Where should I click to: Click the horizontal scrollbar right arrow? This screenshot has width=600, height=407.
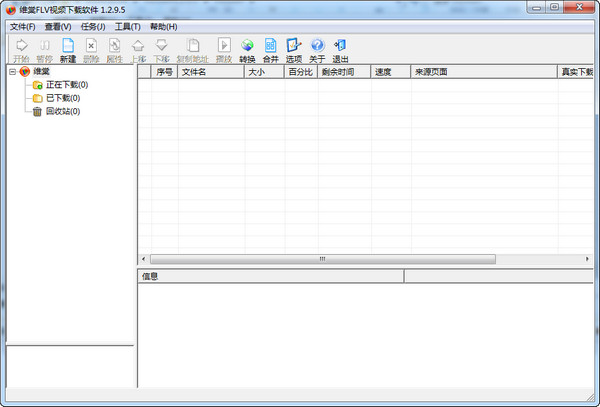[587, 259]
